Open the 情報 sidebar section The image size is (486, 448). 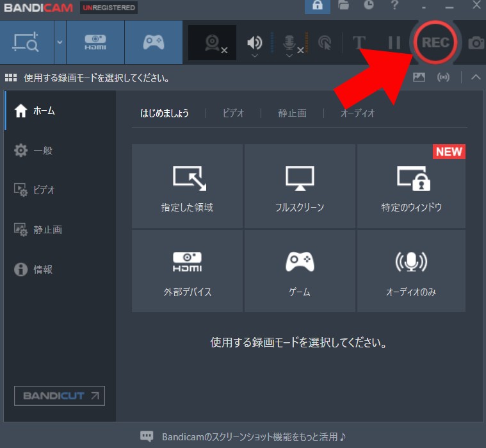point(60,269)
